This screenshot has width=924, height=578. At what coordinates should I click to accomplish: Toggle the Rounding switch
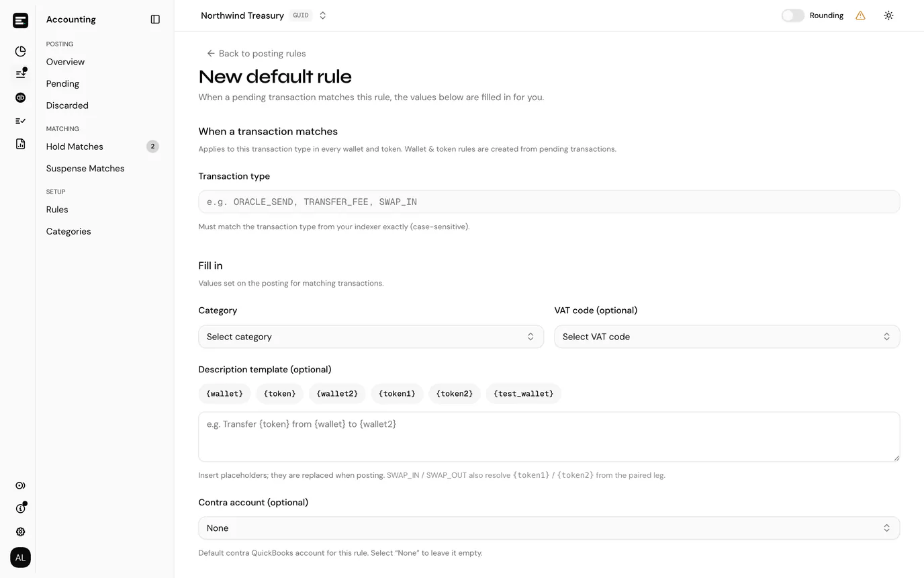[792, 15]
